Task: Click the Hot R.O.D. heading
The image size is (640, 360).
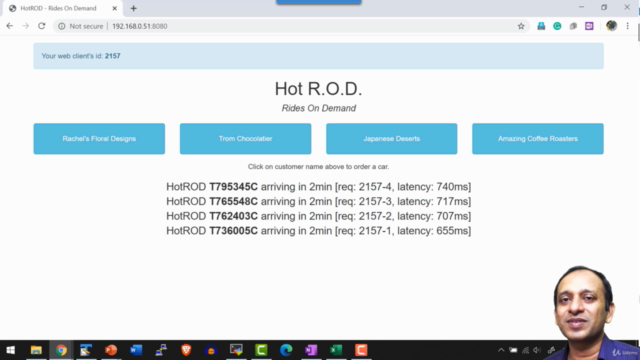Action: [318, 89]
